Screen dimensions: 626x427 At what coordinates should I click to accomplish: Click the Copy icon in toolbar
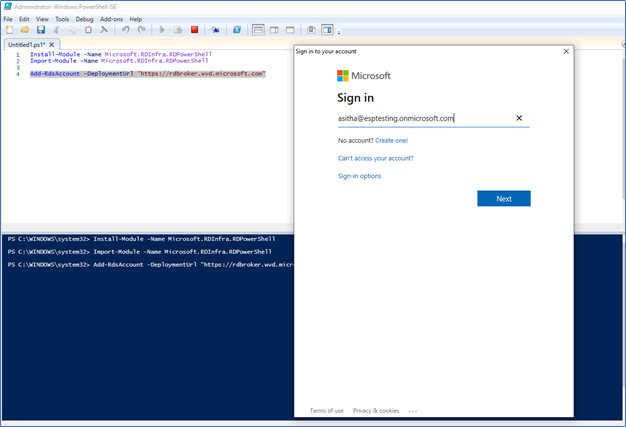pyautogui.click(x=72, y=30)
